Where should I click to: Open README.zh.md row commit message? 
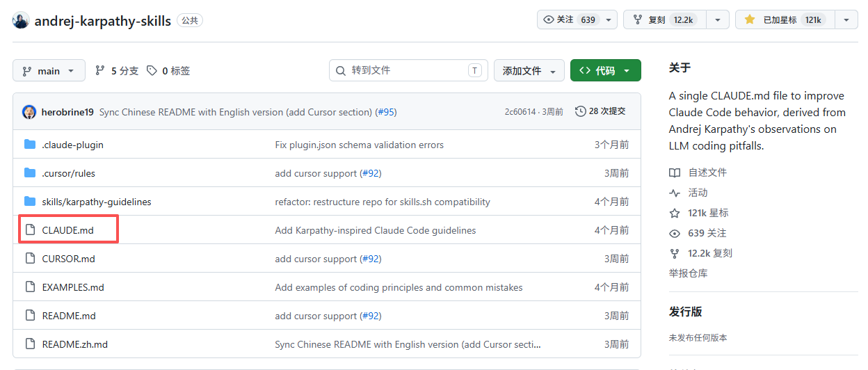pos(408,344)
